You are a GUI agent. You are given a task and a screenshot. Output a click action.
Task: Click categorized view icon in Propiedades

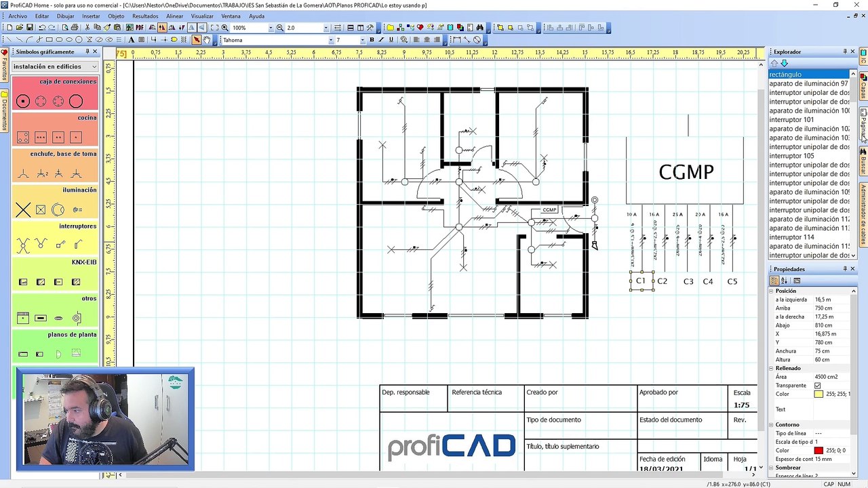pos(774,281)
